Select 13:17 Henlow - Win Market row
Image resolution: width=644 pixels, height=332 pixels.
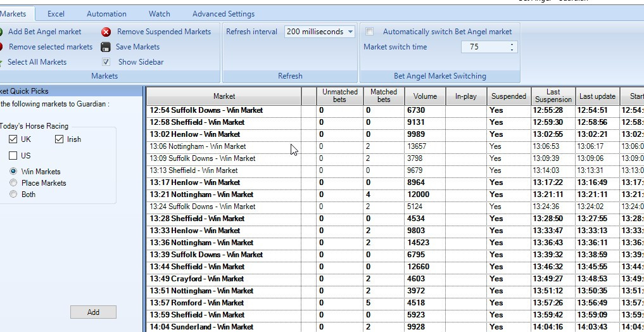[395, 182]
